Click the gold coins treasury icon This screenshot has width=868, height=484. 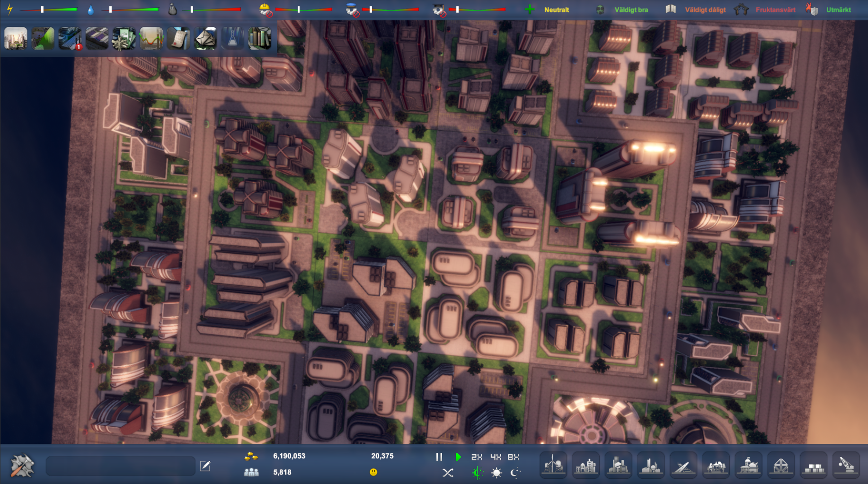pos(251,457)
